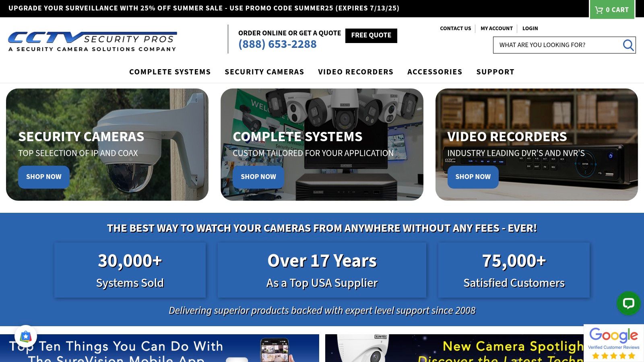The width and height of the screenshot is (644, 362).
Task: Open the Support menu
Action: point(495,72)
